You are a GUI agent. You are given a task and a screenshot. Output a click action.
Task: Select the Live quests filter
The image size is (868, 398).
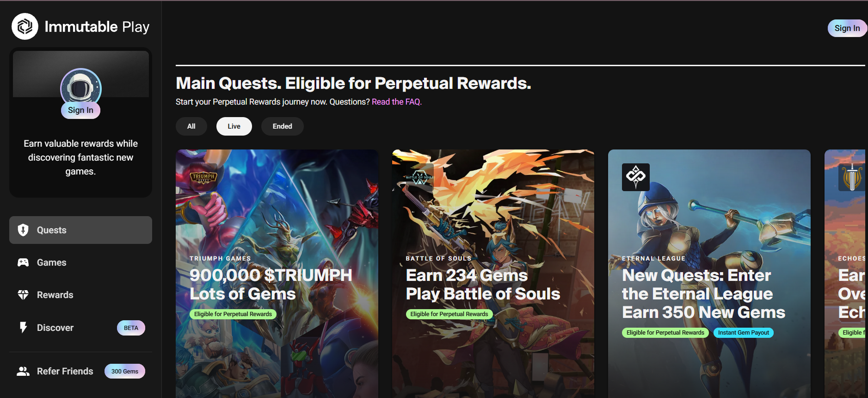pos(234,126)
